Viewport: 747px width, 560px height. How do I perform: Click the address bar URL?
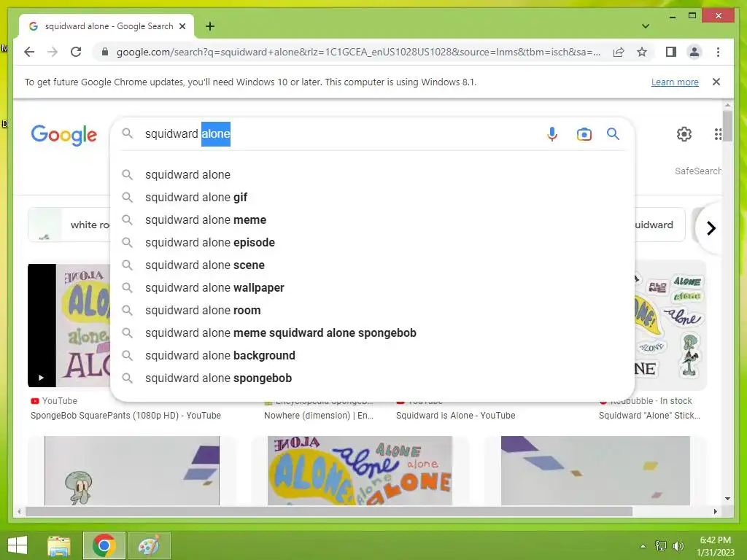(358, 52)
